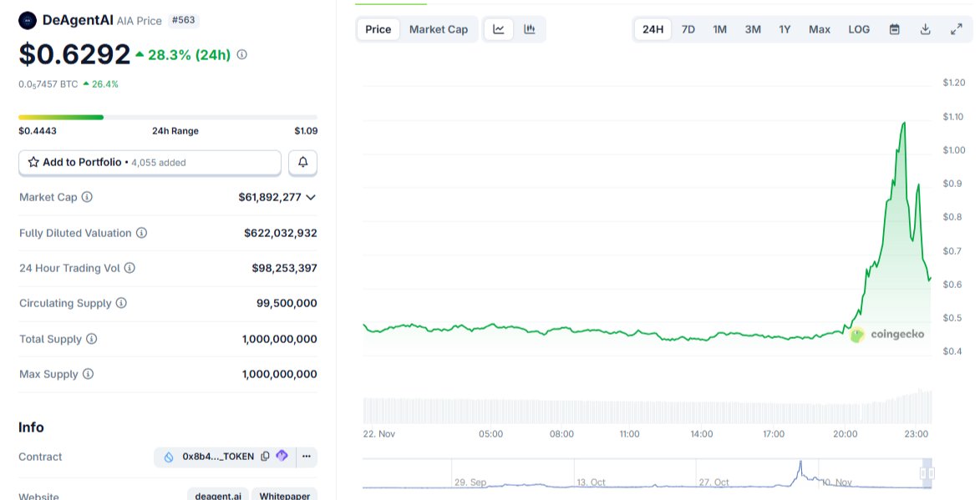Switch to the candlestick chart icon
The image size is (980, 500).
529,28
